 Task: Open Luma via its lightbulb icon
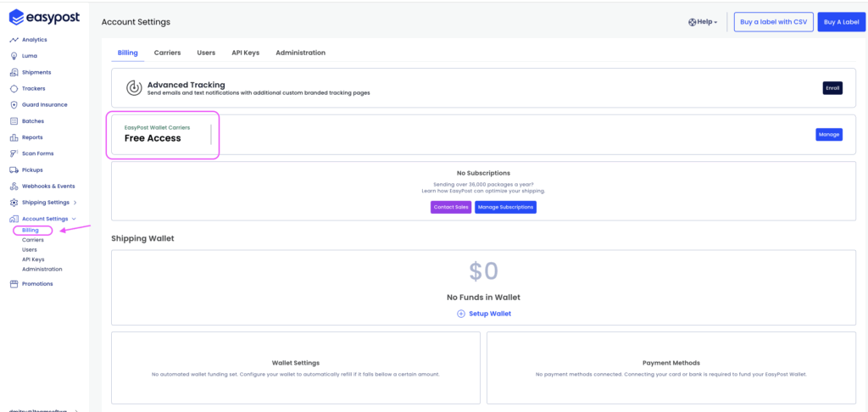coord(14,56)
